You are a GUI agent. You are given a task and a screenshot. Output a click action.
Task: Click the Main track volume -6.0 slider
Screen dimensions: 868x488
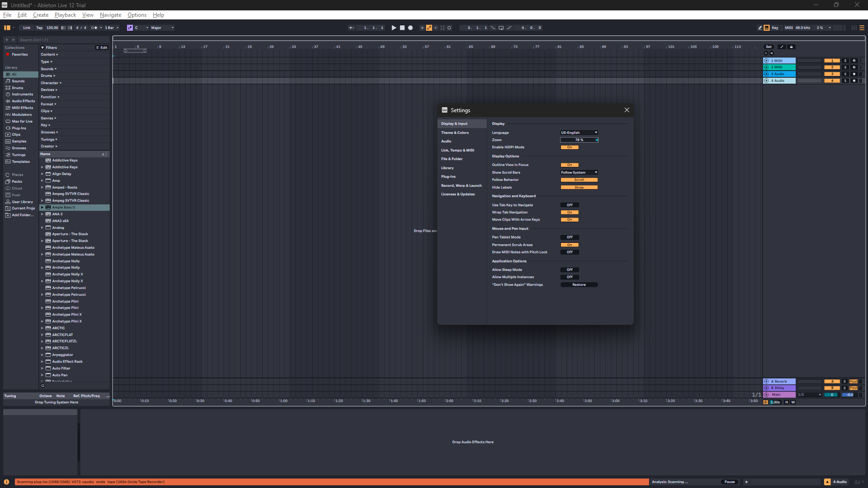point(849,395)
